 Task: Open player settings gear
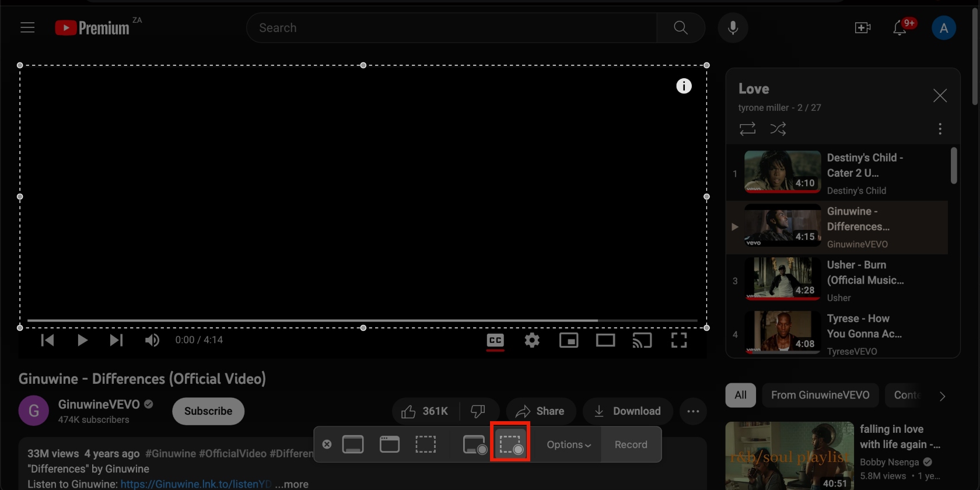point(532,340)
